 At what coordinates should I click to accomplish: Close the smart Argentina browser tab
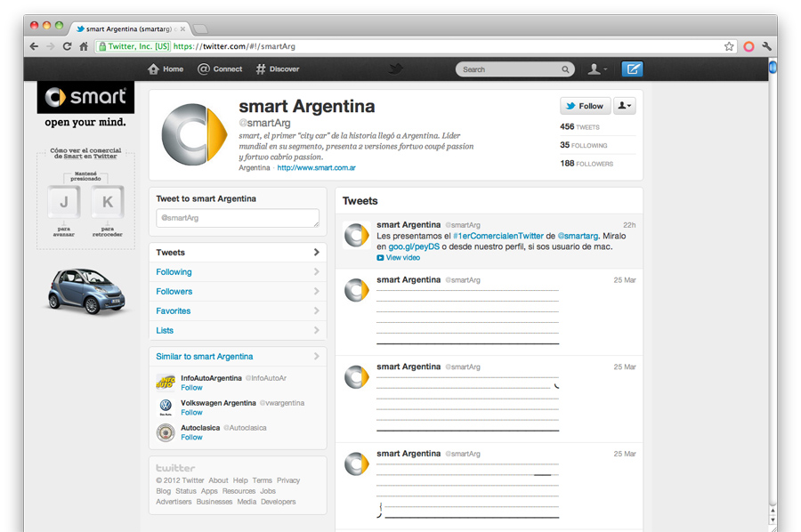[x=182, y=29]
